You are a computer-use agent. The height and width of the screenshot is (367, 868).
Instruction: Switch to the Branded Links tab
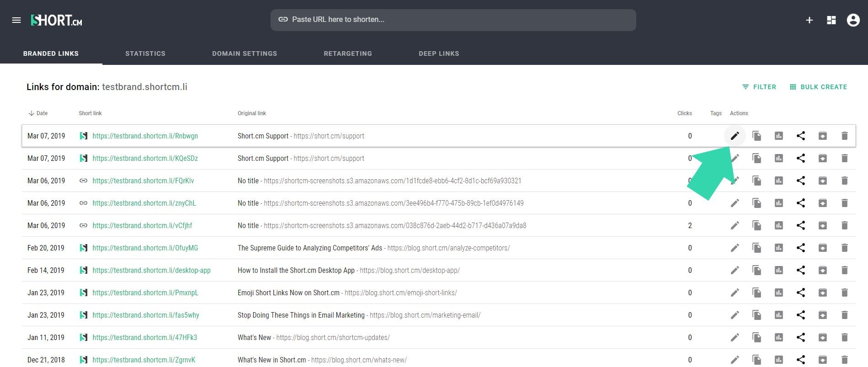click(x=51, y=53)
